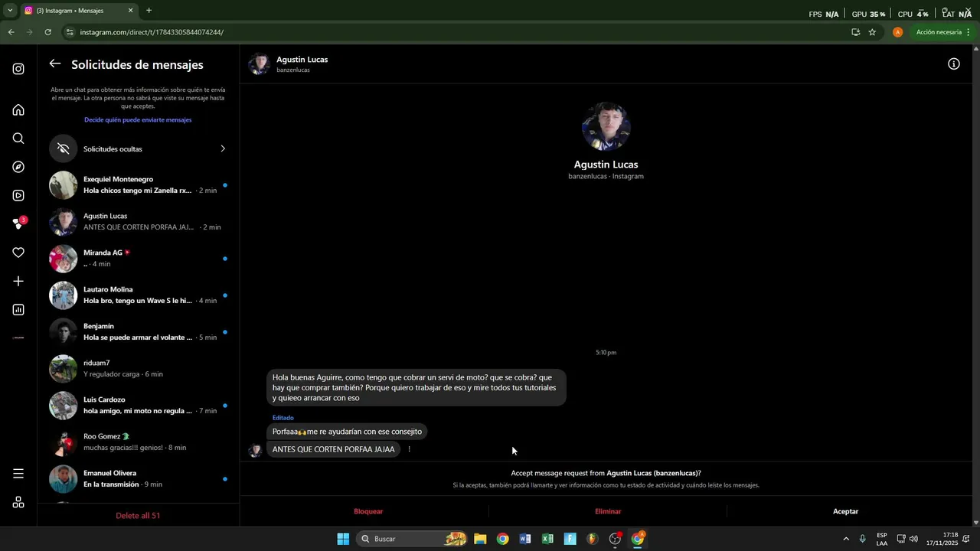
Task: Open ESP LAA language indicator
Action: point(882,539)
